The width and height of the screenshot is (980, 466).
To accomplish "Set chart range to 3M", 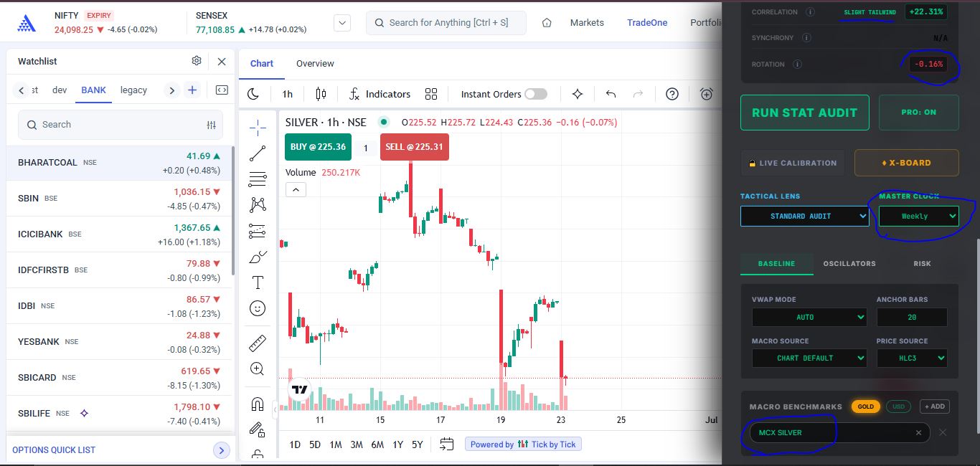I will point(357,444).
